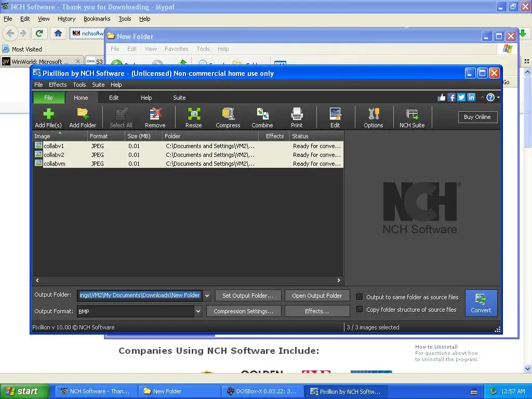Click the blue help question icon
Screen dimensions: 532x399
tap(490, 98)
